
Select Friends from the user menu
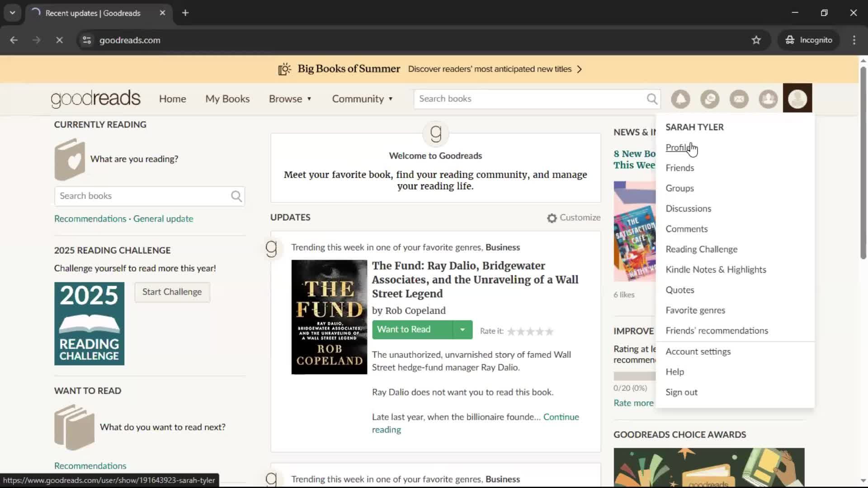(x=680, y=168)
